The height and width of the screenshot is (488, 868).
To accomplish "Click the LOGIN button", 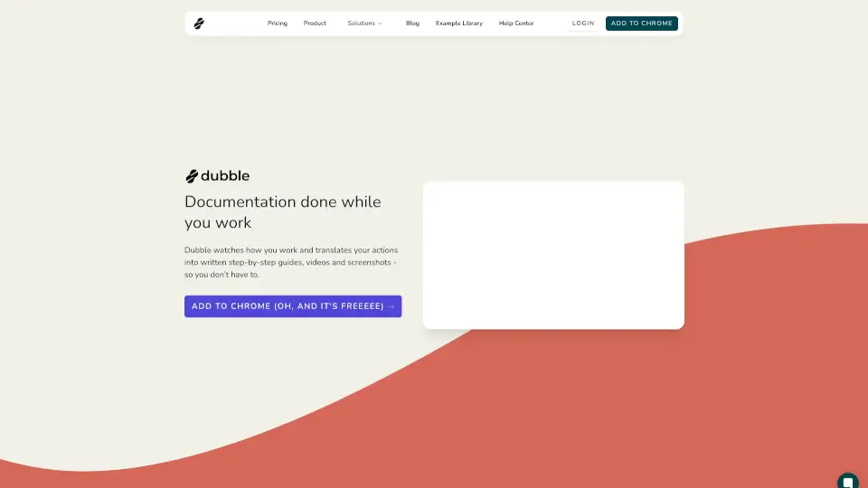I will click(x=583, y=23).
